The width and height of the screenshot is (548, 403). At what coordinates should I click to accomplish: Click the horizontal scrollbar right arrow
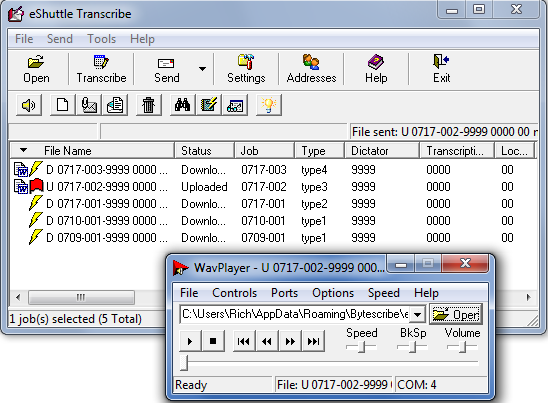click(x=528, y=297)
